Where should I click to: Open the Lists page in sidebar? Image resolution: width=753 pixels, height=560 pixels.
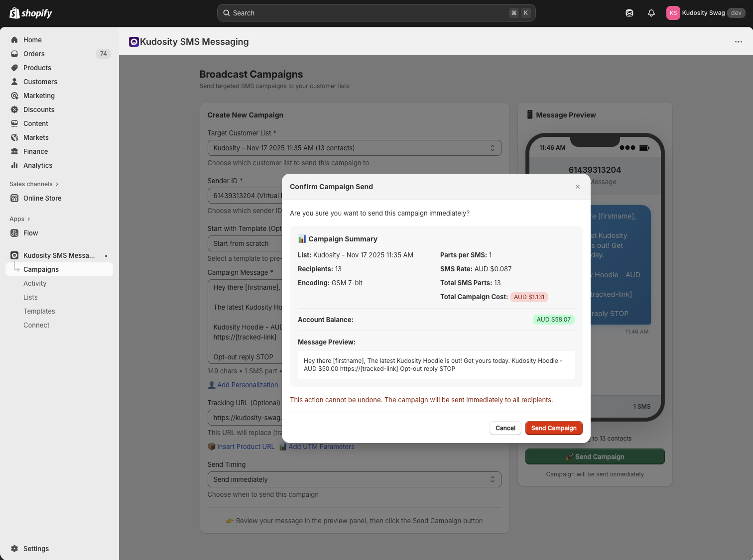click(x=30, y=297)
